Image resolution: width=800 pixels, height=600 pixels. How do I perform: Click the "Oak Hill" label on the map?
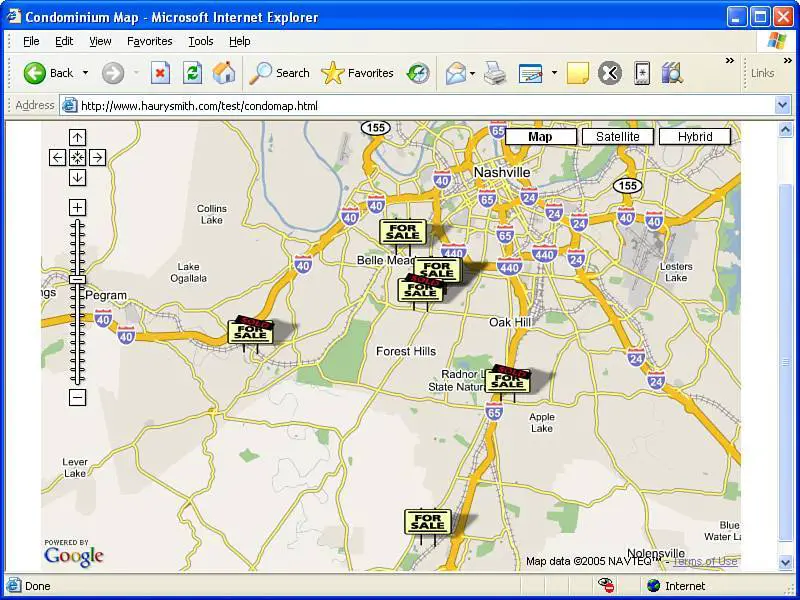[510, 322]
